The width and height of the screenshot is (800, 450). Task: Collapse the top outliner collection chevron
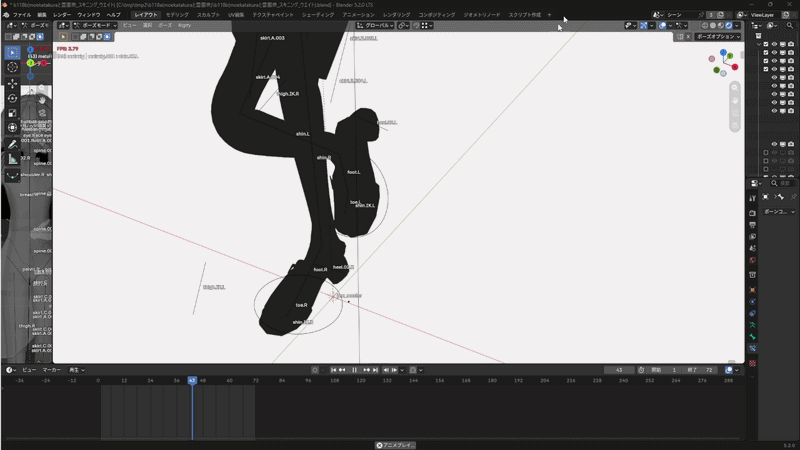pyautogui.click(x=759, y=44)
